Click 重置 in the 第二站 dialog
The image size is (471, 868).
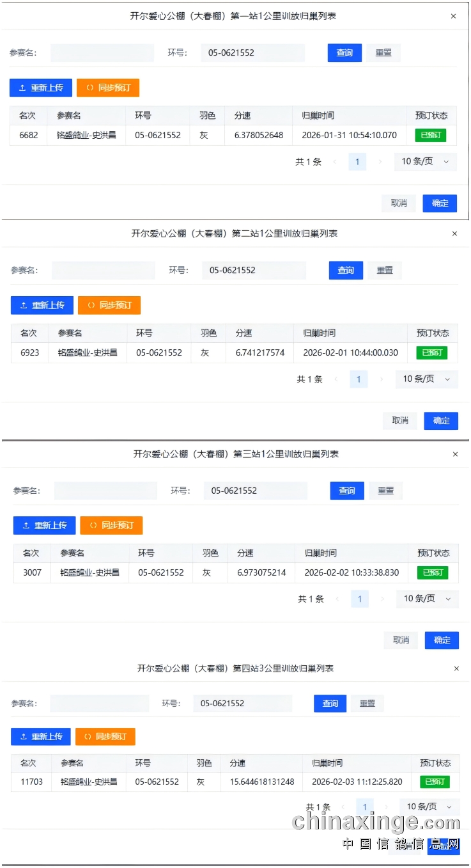click(x=385, y=271)
